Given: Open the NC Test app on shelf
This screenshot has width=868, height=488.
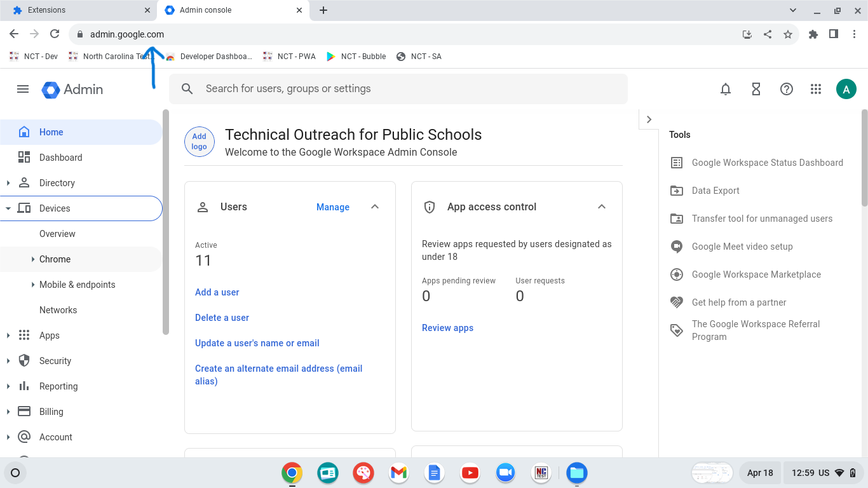Looking at the screenshot, I should pos(541,473).
